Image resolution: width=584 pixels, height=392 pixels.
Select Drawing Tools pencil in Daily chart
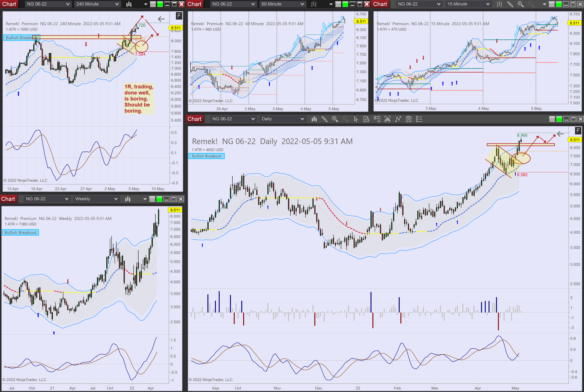(324, 119)
